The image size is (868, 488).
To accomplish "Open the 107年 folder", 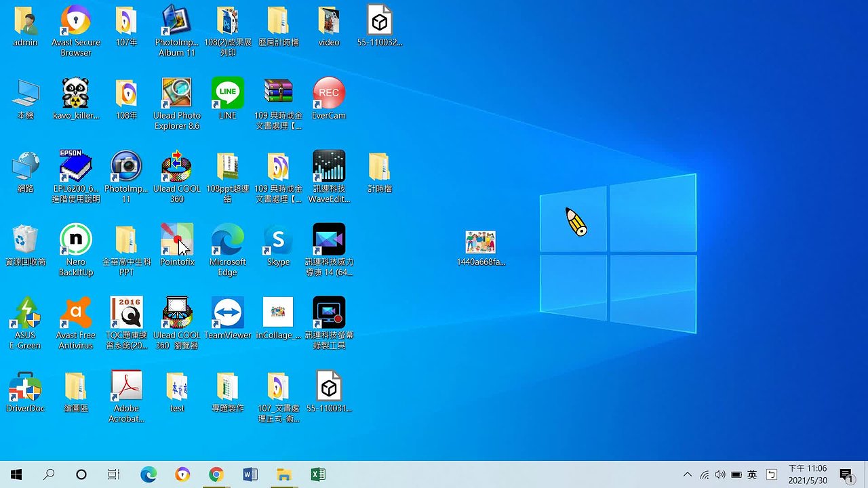I will pos(126,22).
